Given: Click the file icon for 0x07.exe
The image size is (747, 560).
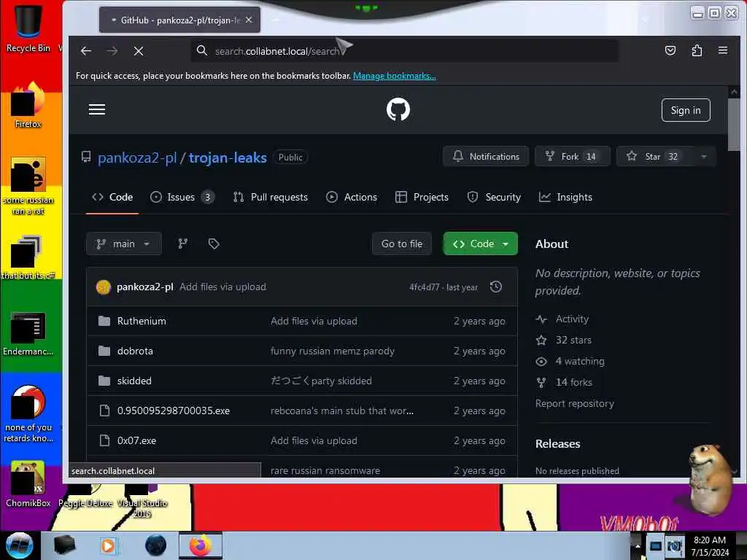Looking at the screenshot, I should (104, 440).
